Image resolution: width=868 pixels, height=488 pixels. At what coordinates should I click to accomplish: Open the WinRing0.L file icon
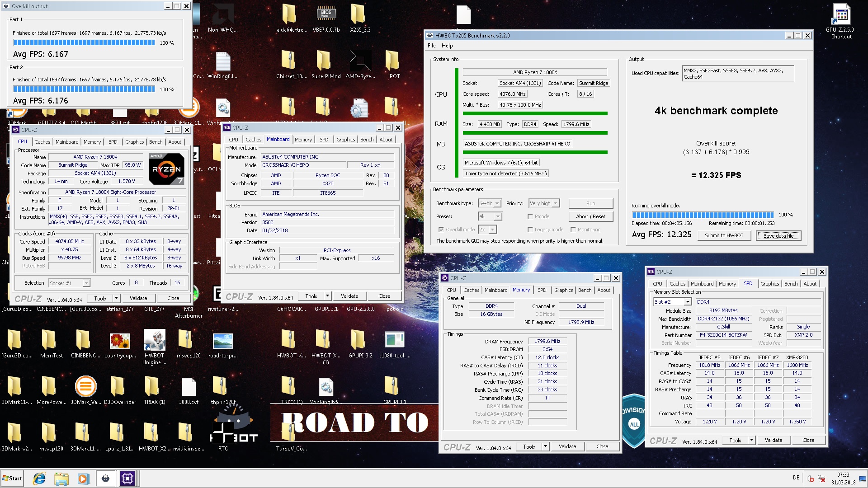(x=223, y=65)
